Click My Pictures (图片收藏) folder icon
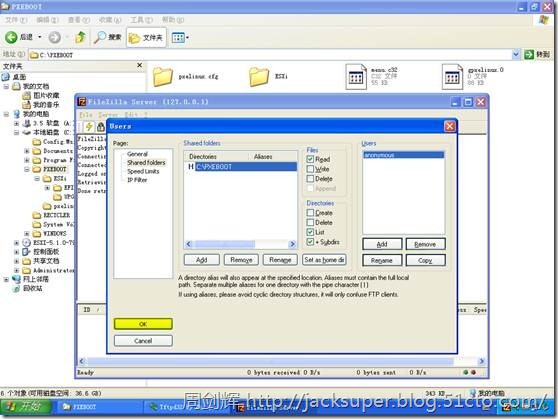 26,95
